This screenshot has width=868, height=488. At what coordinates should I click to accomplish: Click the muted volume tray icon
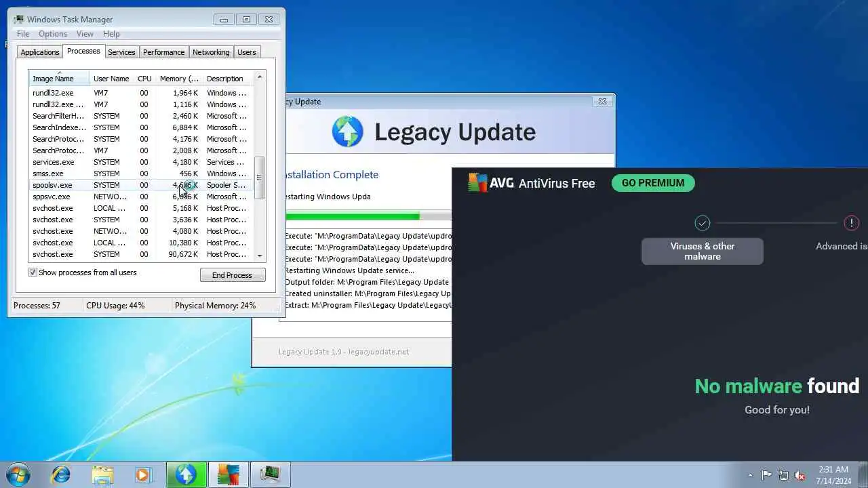point(800,475)
